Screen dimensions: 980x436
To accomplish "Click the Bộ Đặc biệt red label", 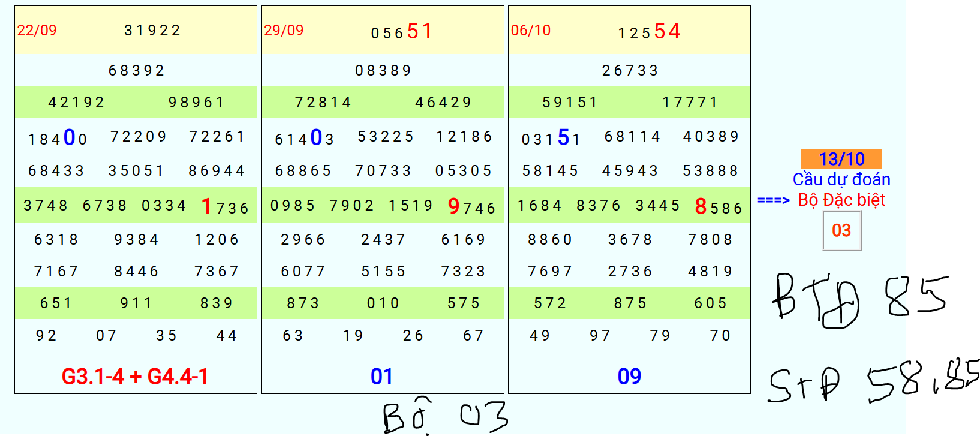I will (x=841, y=200).
